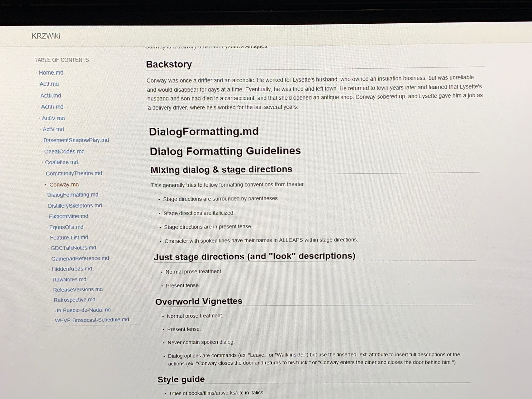The height and width of the screenshot is (399, 532).
Task: Navigate to ActII.md
Action: point(51,96)
